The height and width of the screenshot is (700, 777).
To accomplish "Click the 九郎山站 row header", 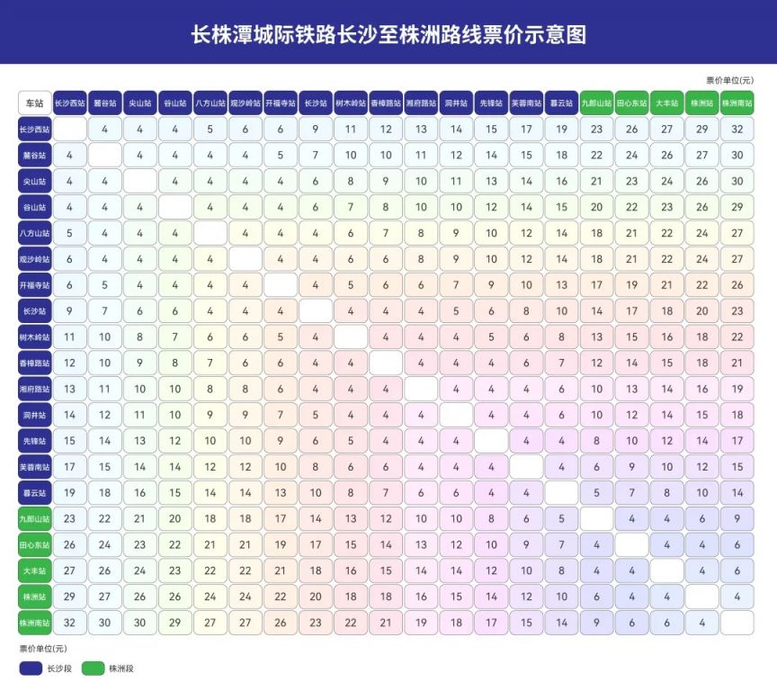I will 34,518.
